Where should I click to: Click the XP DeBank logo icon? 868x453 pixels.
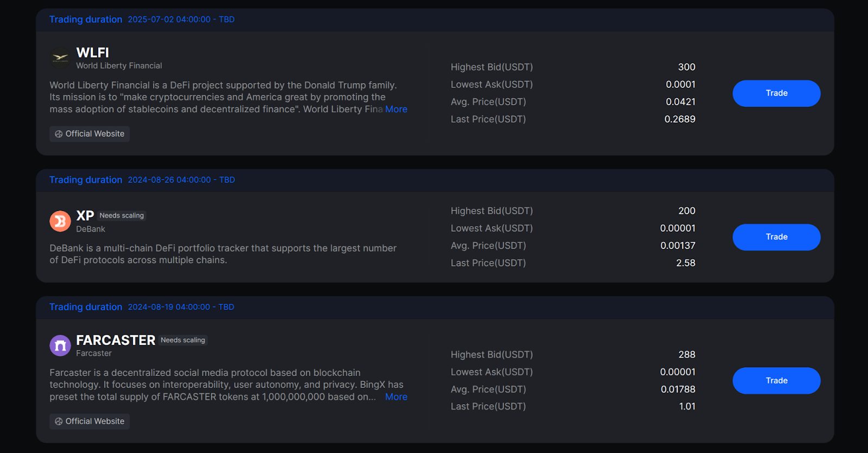(x=60, y=221)
